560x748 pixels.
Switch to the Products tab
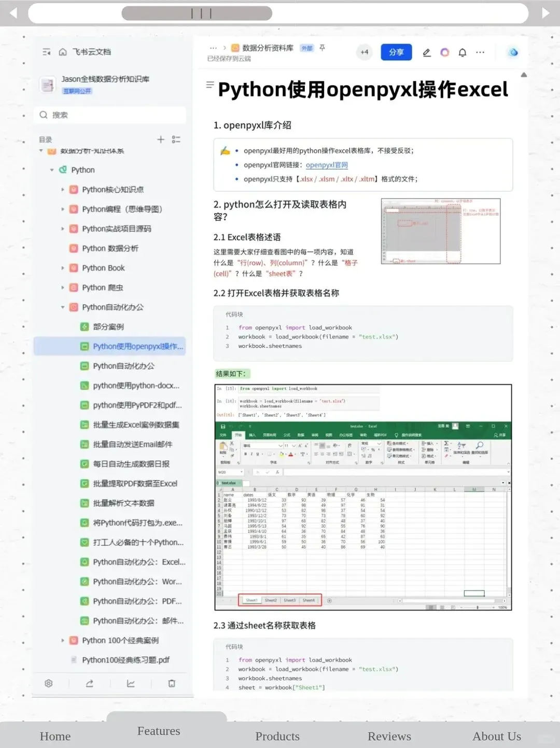(x=277, y=736)
